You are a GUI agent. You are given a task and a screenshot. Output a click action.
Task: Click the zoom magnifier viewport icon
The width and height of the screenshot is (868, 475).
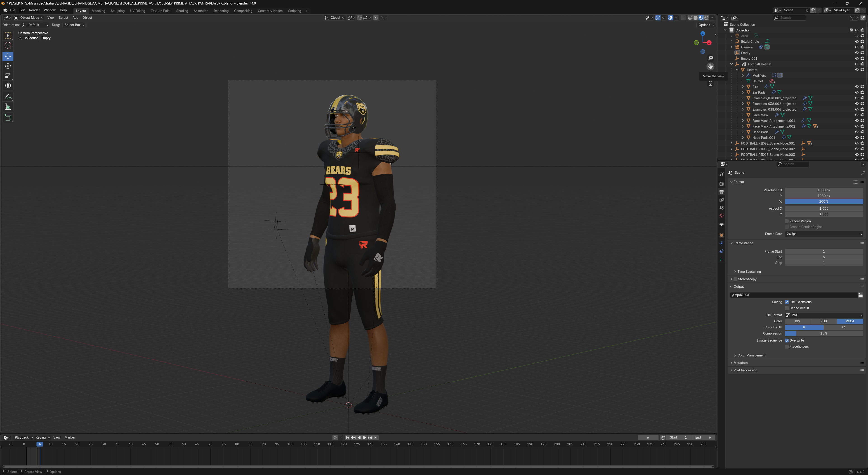tap(710, 58)
